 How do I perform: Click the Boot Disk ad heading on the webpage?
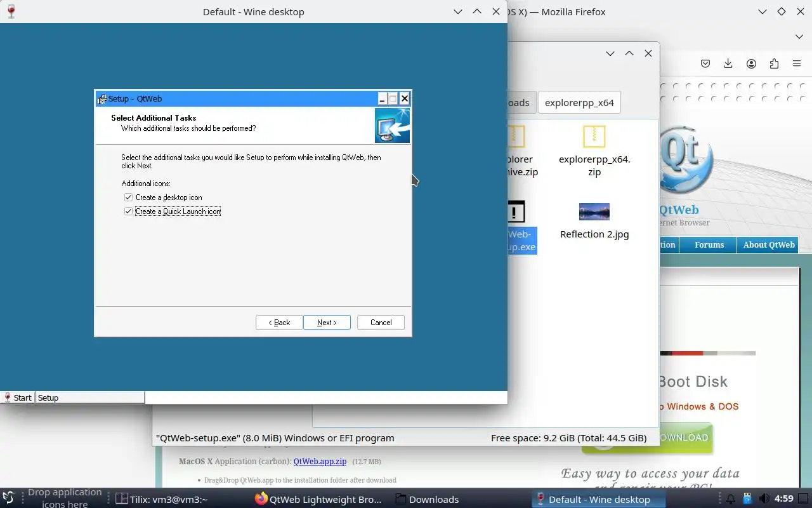(693, 382)
